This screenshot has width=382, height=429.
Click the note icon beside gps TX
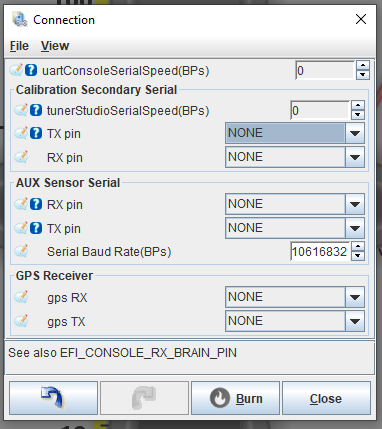click(x=21, y=321)
